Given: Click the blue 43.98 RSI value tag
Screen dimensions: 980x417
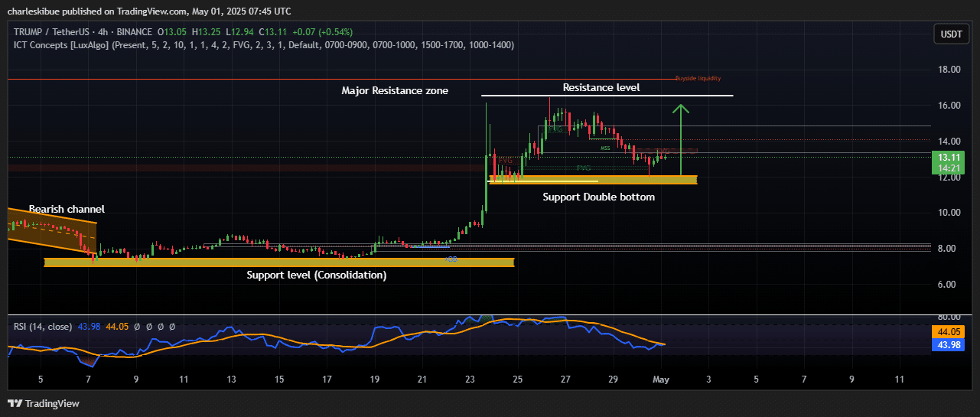Looking at the screenshot, I should pos(948,345).
